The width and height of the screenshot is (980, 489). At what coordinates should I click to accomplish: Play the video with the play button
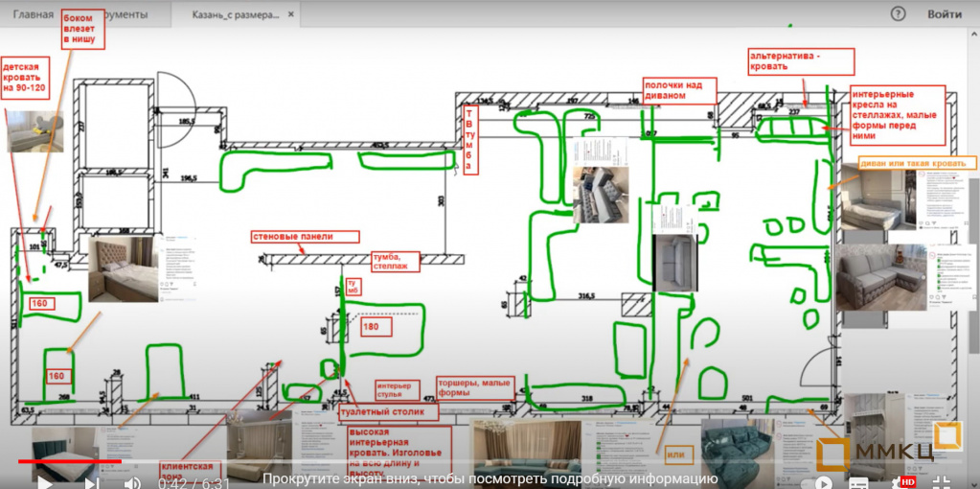(x=44, y=482)
